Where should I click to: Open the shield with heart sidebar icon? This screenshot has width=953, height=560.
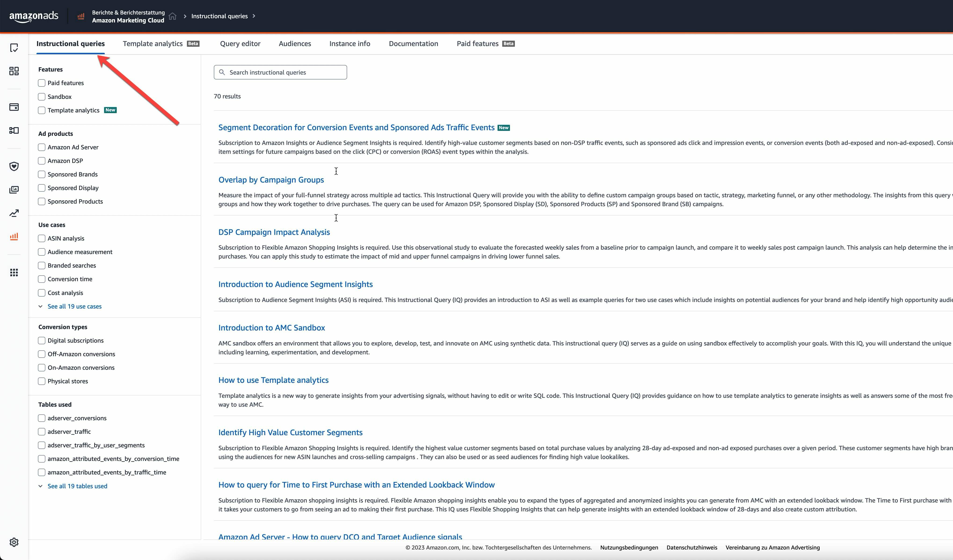coord(14,166)
